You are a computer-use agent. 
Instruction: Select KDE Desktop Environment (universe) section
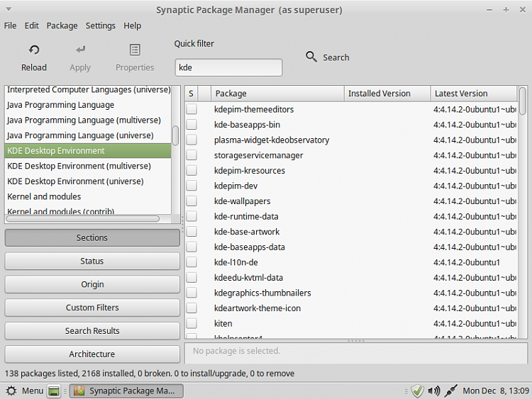click(88, 181)
